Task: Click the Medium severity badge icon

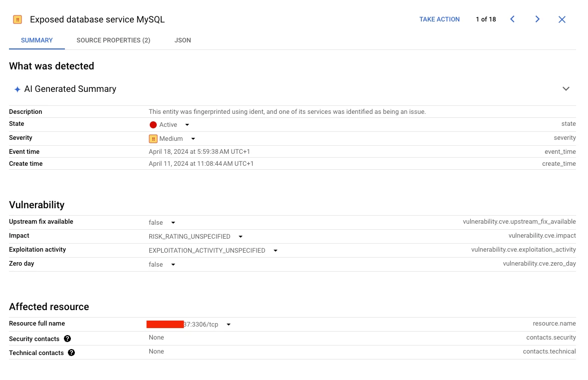Action: pyautogui.click(x=153, y=139)
